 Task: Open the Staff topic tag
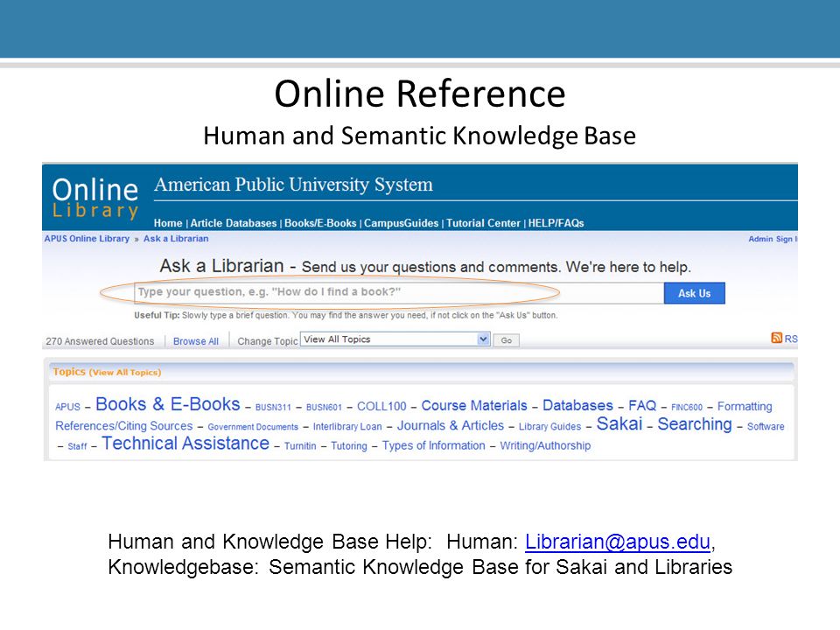pos(77,446)
